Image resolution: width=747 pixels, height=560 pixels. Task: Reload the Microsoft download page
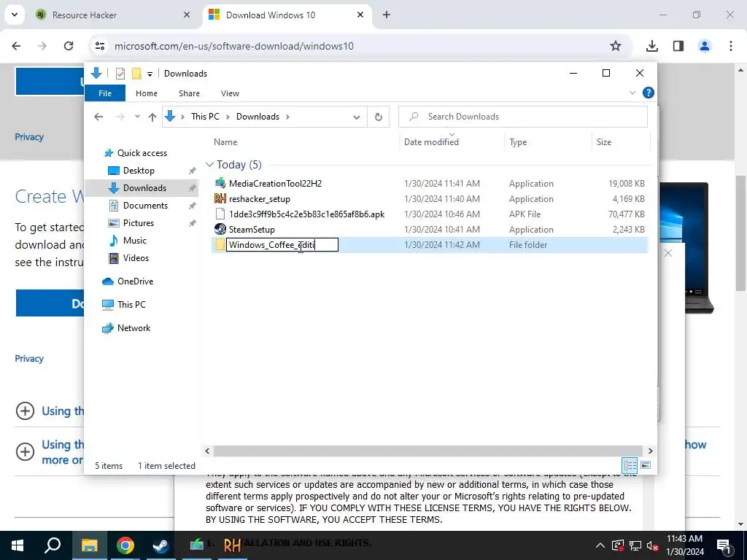pos(69,46)
